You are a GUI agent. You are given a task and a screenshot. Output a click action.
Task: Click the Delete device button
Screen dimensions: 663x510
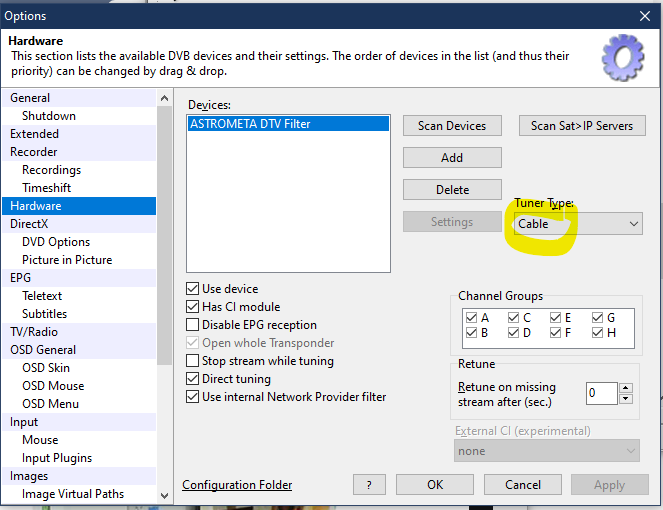click(452, 190)
